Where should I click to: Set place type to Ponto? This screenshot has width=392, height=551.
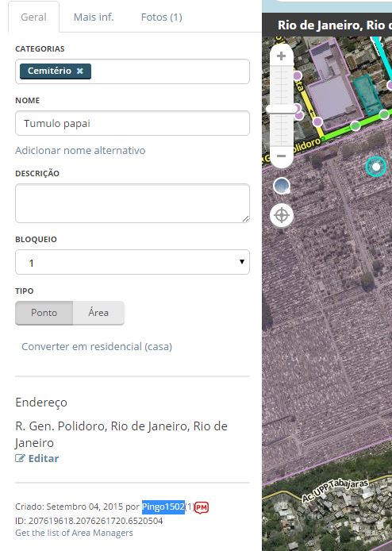click(44, 313)
